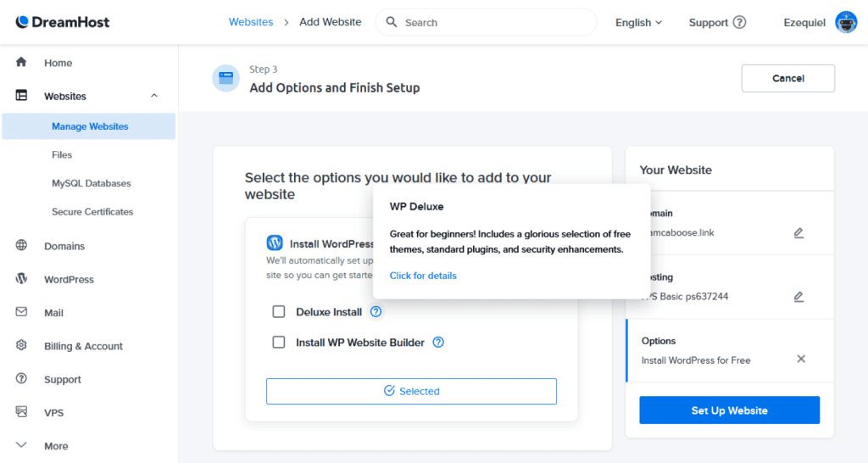Focus the Search input field
This screenshot has height=463, width=868.
pyautogui.click(x=496, y=23)
